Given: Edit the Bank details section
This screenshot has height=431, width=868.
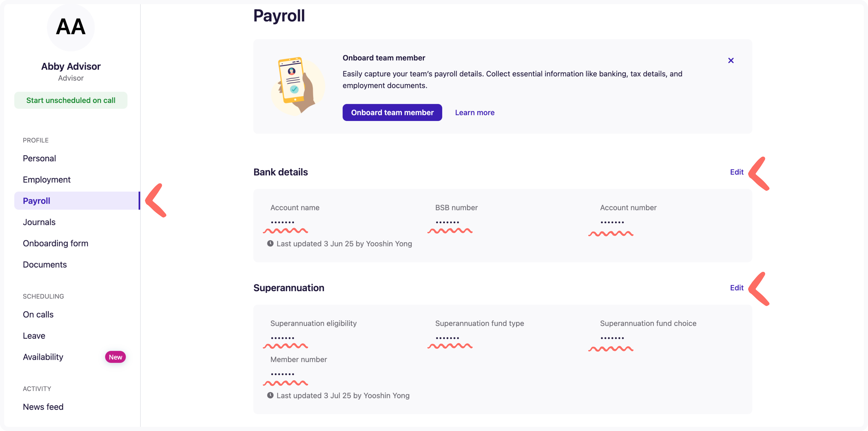Looking at the screenshot, I should pyautogui.click(x=736, y=172).
